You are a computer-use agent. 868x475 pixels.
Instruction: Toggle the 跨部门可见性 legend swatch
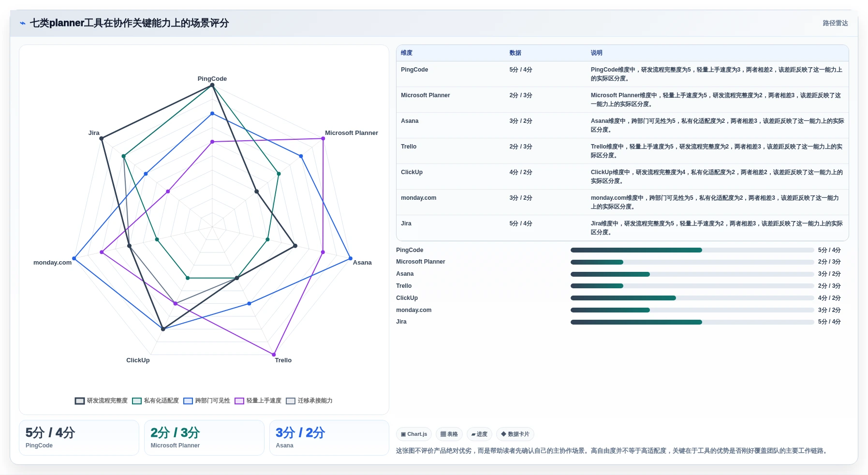coord(188,401)
